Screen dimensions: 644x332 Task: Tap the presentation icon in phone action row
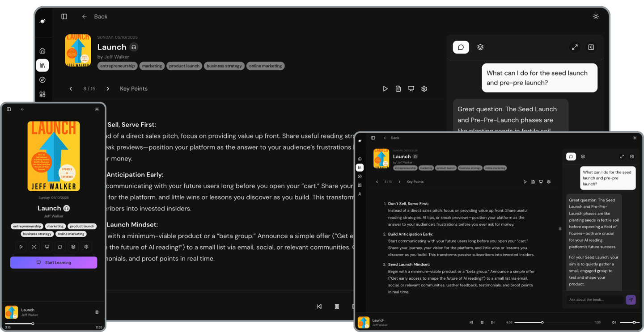(x=47, y=247)
